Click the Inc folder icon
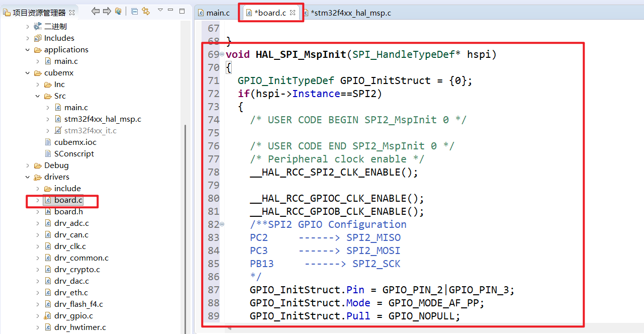Viewport: 644px width, 334px height. (x=48, y=85)
